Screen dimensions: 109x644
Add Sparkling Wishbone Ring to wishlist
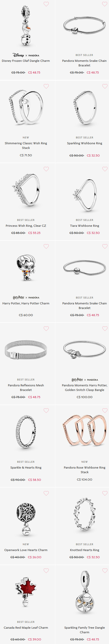[x=105, y=86]
